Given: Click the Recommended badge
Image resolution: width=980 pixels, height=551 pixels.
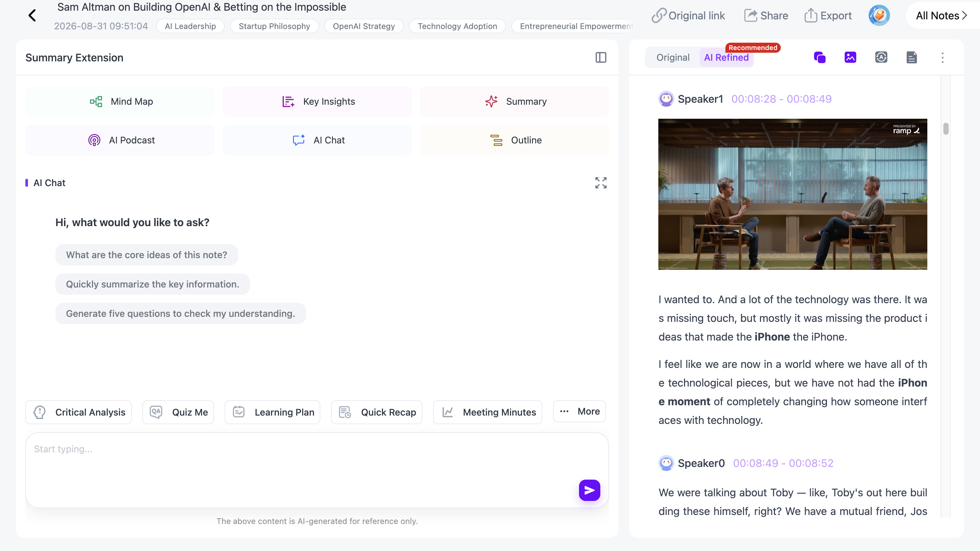Looking at the screenshot, I should pyautogui.click(x=753, y=48).
